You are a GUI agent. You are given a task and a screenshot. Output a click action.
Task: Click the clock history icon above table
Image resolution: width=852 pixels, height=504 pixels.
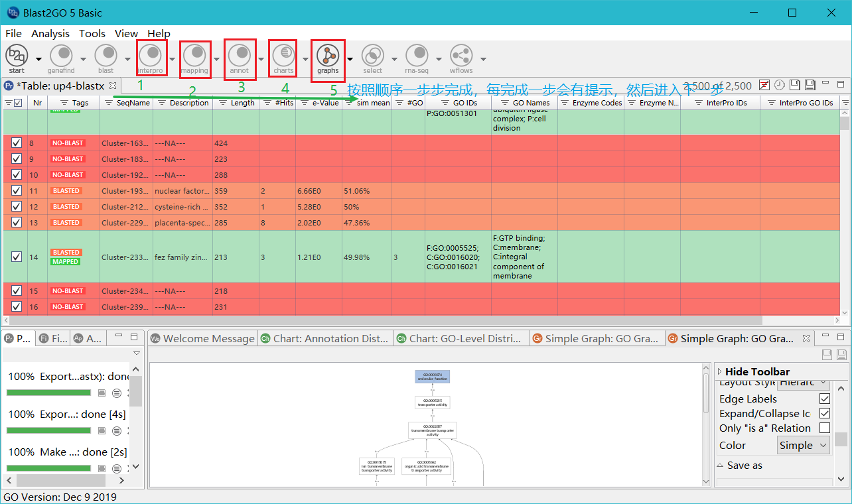point(779,85)
